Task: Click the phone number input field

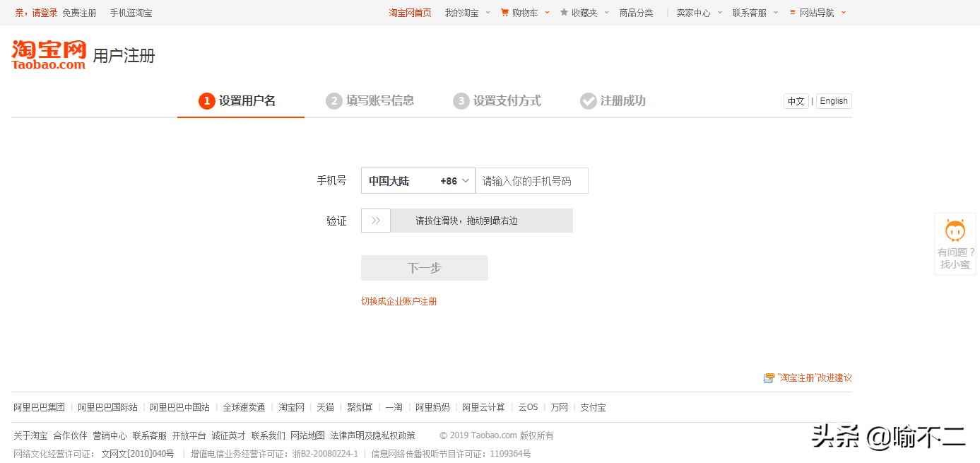Action: click(532, 180)
